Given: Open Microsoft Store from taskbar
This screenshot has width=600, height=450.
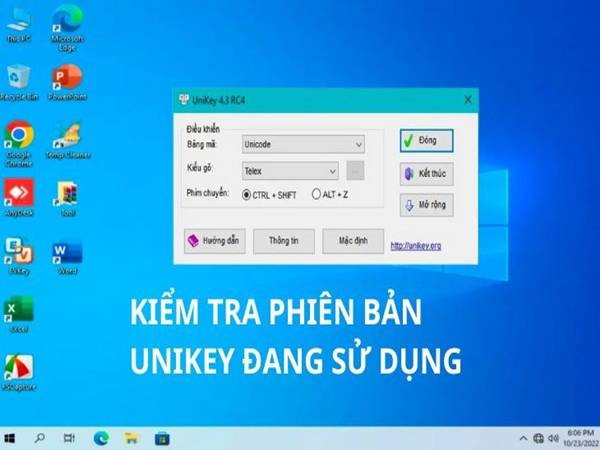Looking at the screenshot, I should [162, 439].
